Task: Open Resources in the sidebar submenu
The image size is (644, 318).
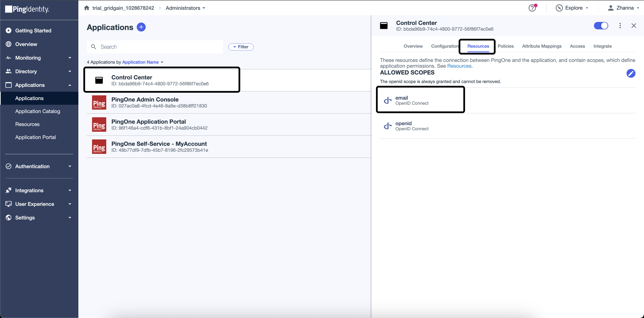Action: tap(27, 124)
